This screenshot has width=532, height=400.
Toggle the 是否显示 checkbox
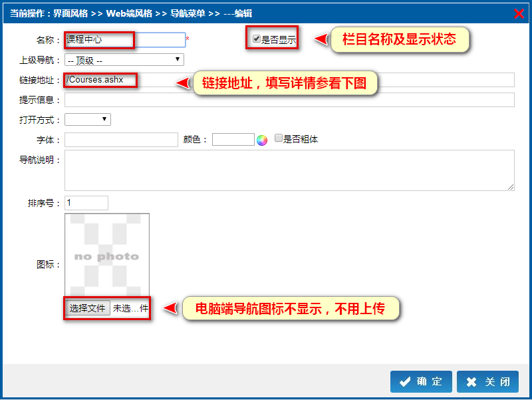pyautogui.click(x=257, y=39)
